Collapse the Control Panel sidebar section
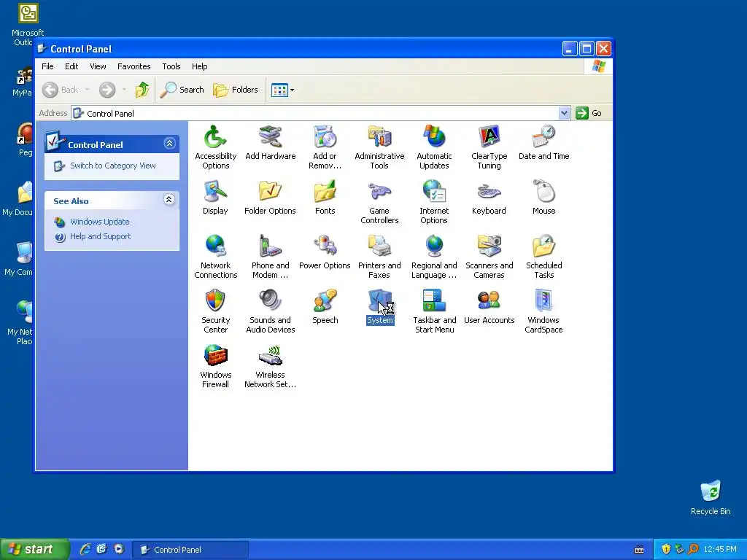Viewport: 747px width, 560px height. pos(169,144)
